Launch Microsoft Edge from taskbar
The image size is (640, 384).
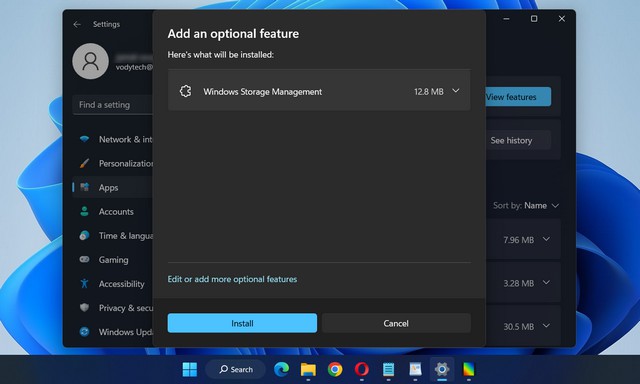(x=282, y=369)
